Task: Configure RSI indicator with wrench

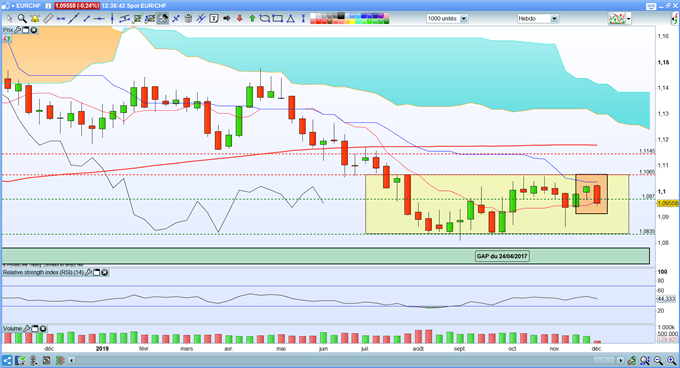Action: coord(89,272)
